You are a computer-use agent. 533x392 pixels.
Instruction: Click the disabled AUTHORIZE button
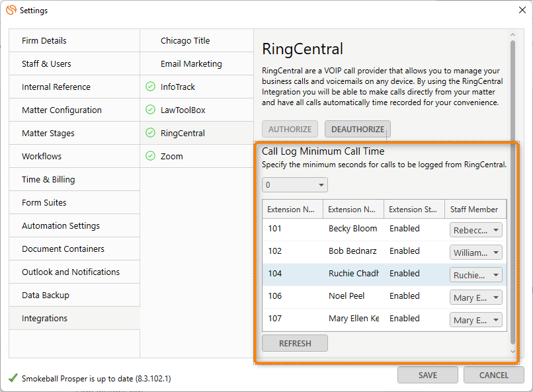(290, 129)
